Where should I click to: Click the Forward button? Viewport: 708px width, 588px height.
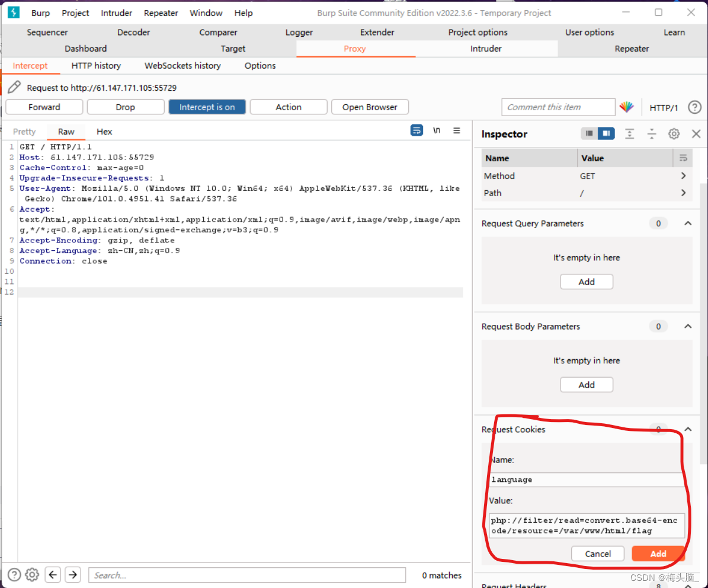pyautogui.click(x=44, y=107)
